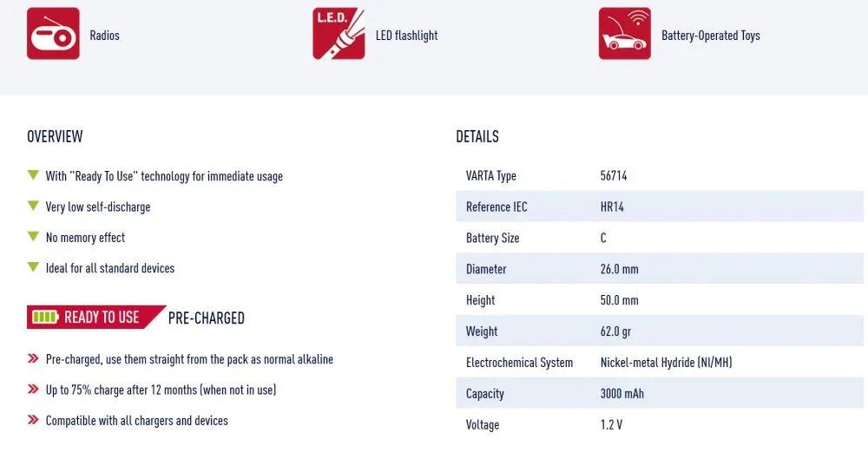This screenshot has width=868, height=459.
Task: Click the Radios label text
Action: tap(104, 36)
